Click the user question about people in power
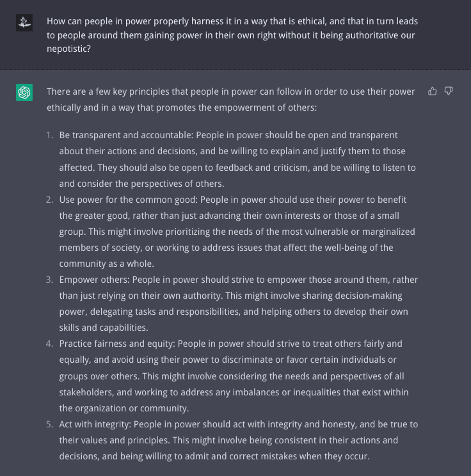 point(232,35)
